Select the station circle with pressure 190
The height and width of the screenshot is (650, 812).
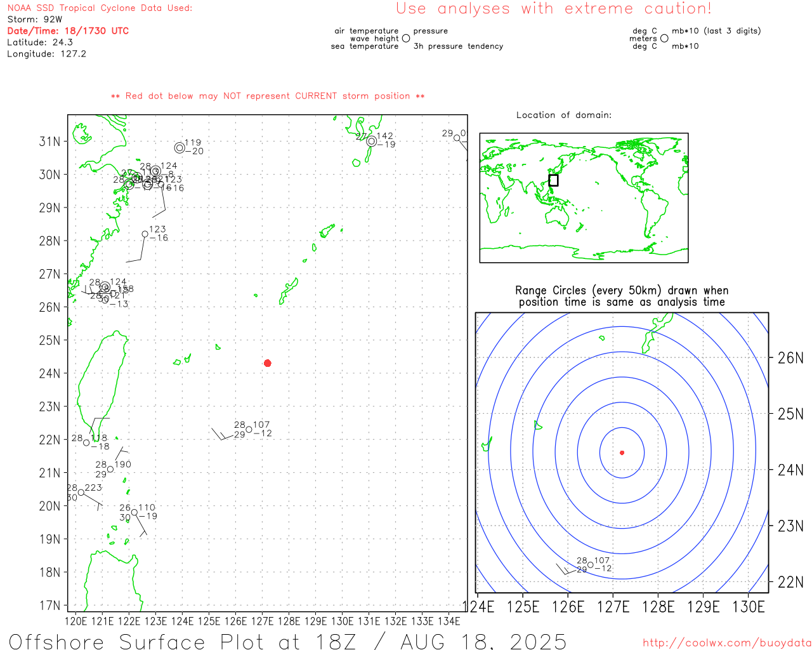coord(110,470)
